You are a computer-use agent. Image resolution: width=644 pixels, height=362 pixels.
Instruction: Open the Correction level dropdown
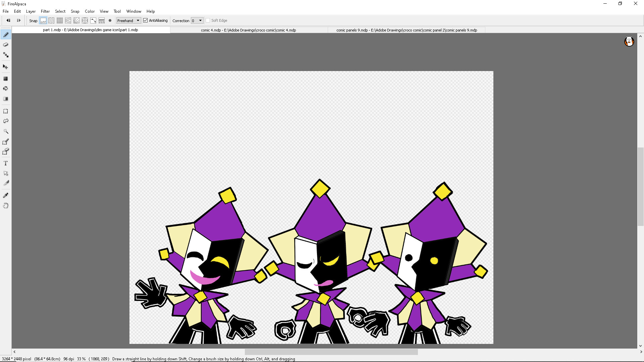(x=197, y=20)
